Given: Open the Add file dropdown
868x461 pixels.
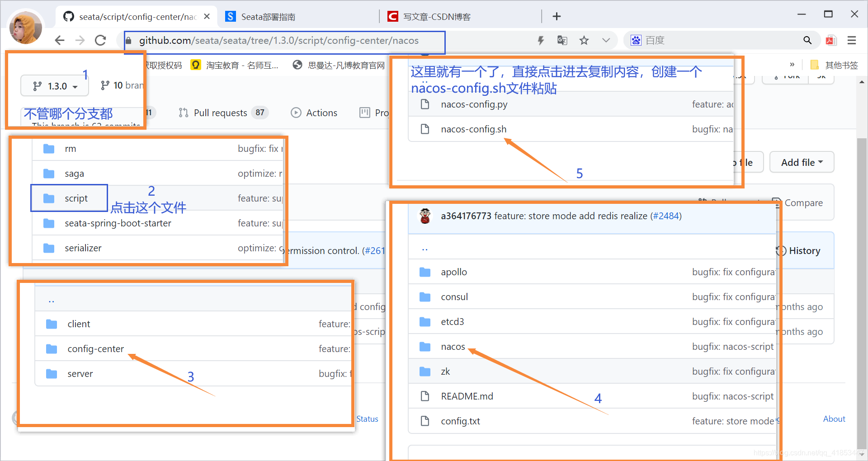Looking at the screenshot, I should tap(802, 162).
